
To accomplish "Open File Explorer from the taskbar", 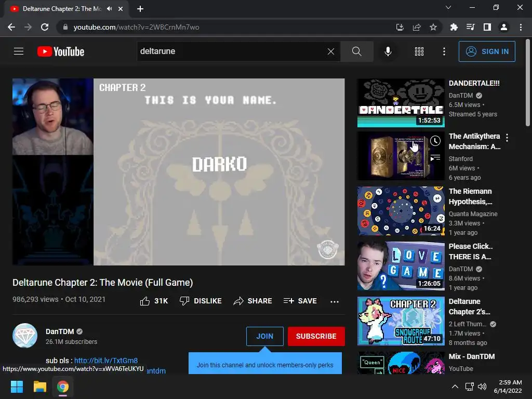I will [x=39, y=387].
